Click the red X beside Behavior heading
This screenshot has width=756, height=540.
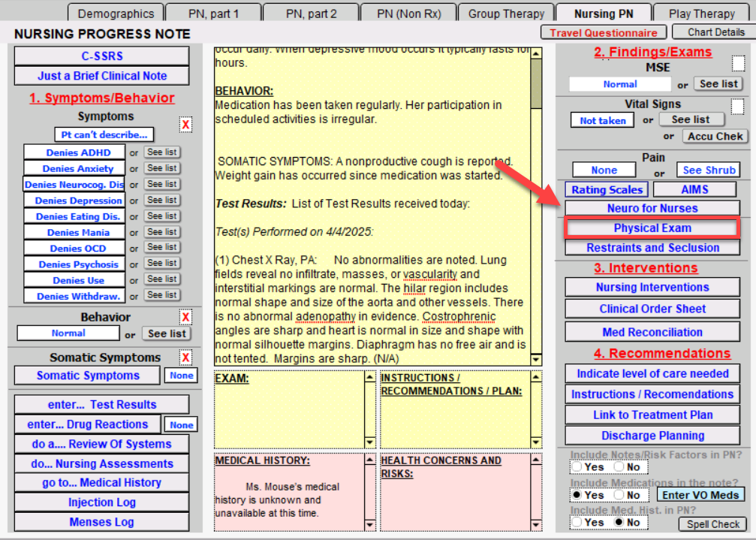pos(185,317)
